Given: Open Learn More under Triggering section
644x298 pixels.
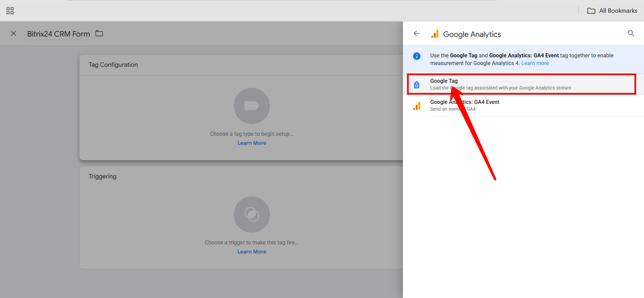Looking at the screenshot, I should tap(252, 252).
